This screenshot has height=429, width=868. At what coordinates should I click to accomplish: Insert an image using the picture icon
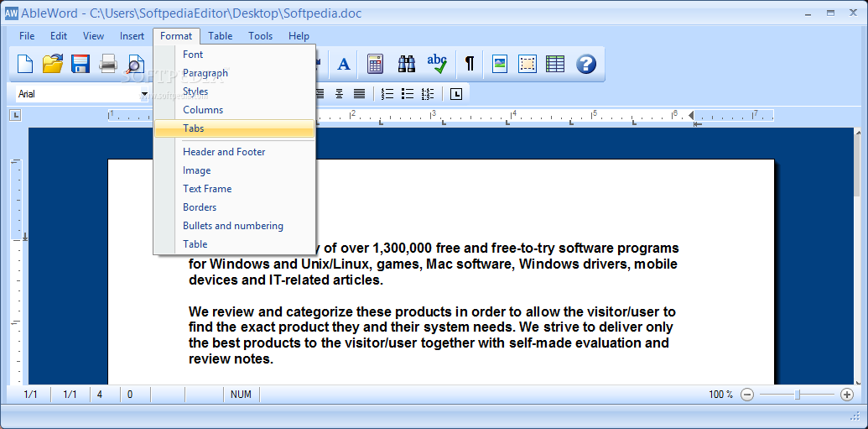tap(500, 65)
